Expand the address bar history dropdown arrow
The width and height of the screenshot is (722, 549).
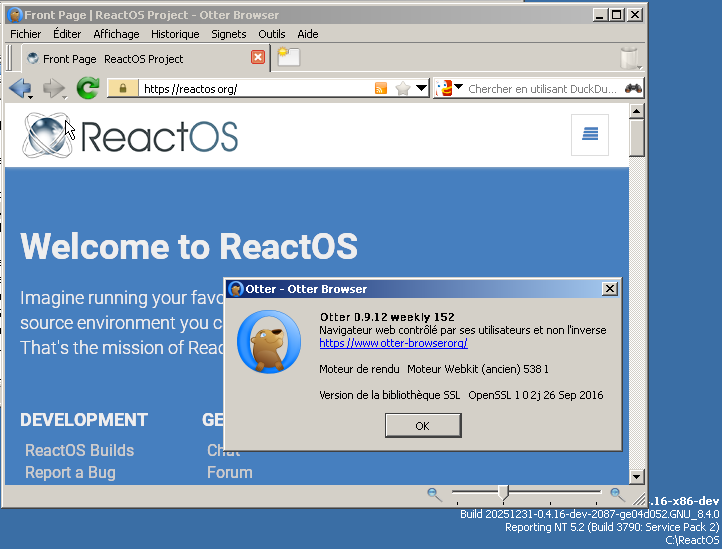click(421, 89)
